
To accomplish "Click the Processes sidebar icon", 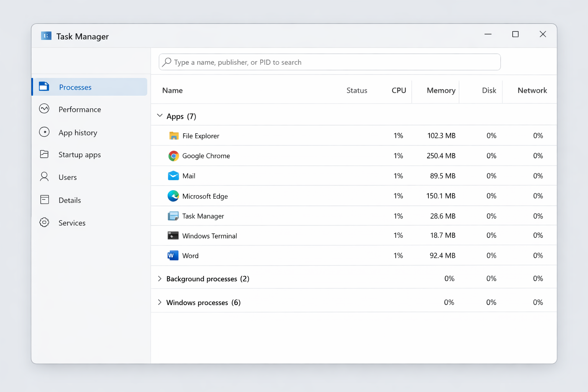I will 44,87.
